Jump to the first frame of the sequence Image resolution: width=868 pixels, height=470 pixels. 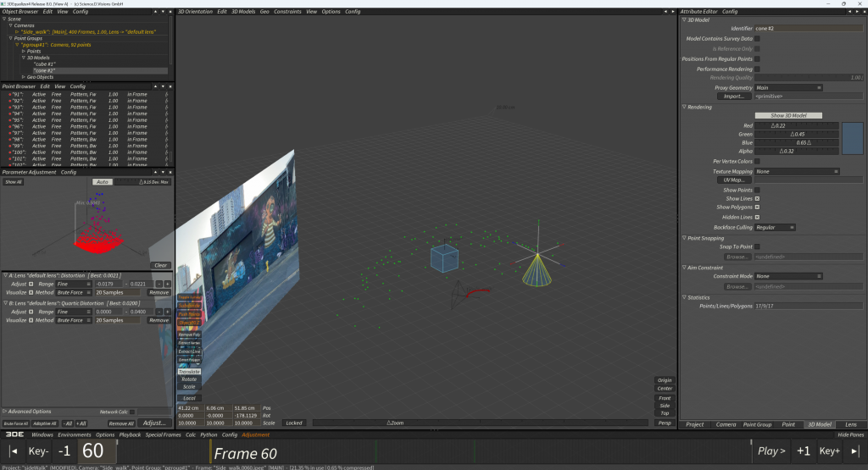pos(14,451)
